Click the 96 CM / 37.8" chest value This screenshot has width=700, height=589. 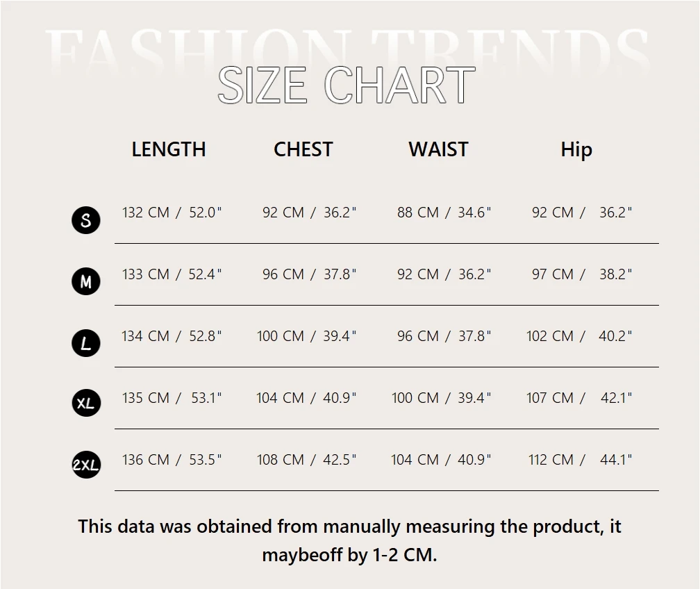click(309, 274)
